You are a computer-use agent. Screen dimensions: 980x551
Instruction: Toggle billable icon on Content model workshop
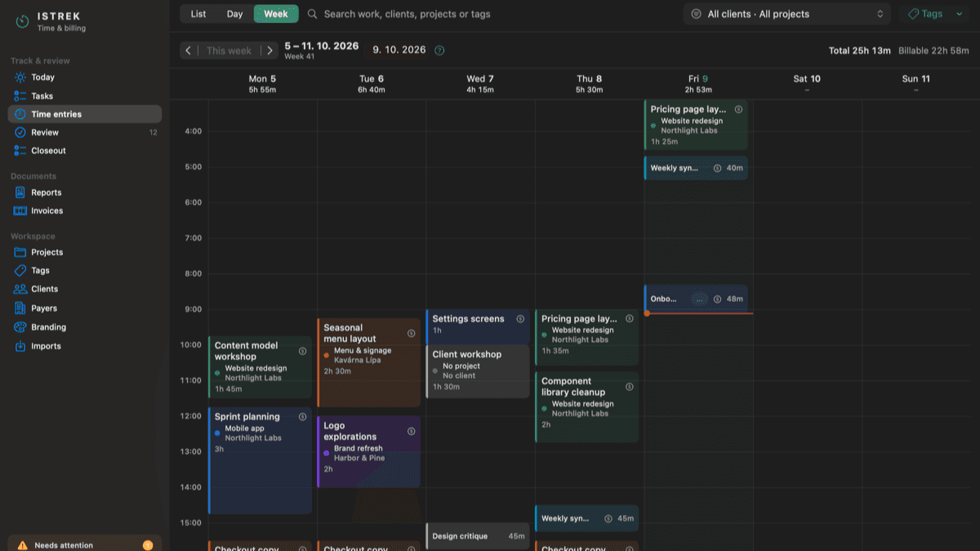tap(302, 351)
